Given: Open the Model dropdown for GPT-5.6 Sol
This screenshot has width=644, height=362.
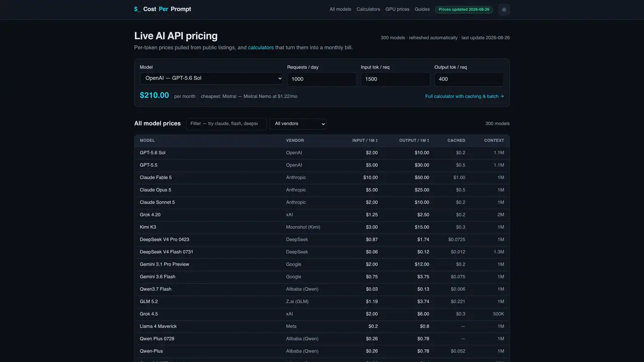Looking at the screenshot, I should tap(211, 78).
